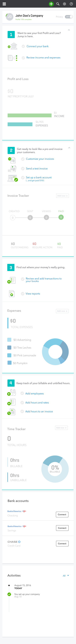Open the settings gear icon
Viewport: 76px width, 644px height.
[x=65, y=4]
